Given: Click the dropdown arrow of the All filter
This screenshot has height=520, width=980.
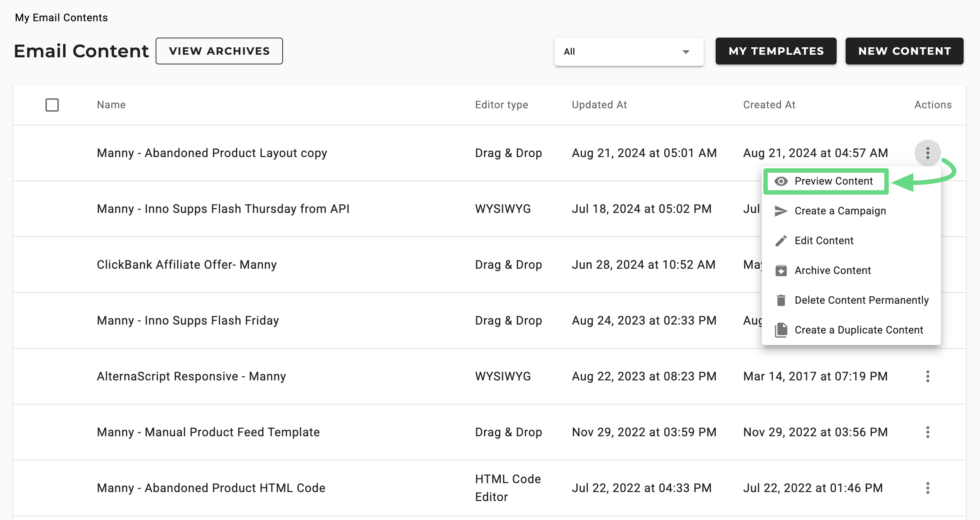Looking at the screenshot, I should point(685,52).
